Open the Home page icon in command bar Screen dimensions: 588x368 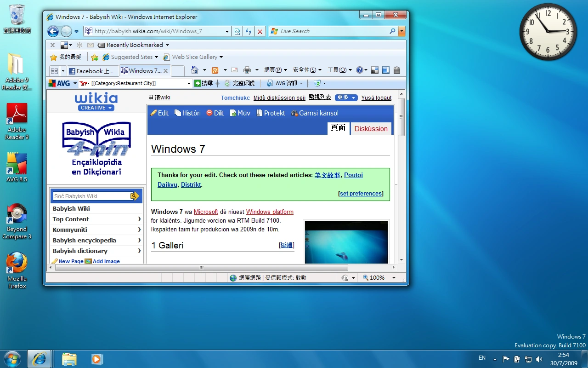click(195, 70)
